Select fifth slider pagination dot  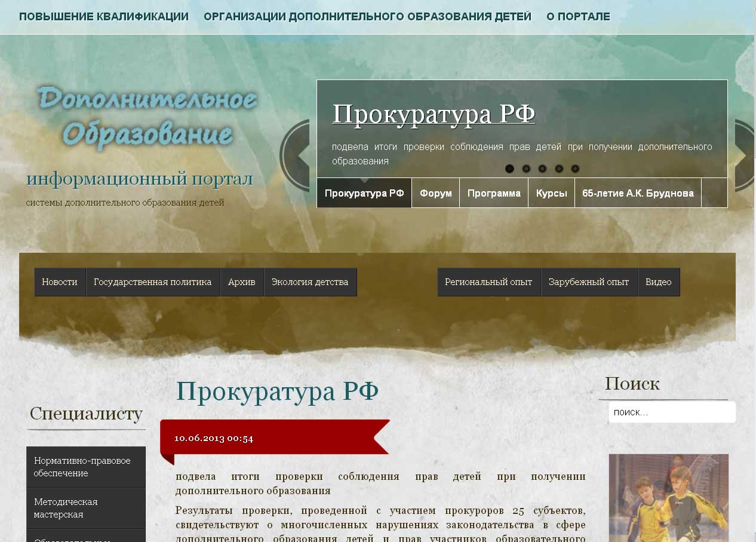[x=575, y=169]
